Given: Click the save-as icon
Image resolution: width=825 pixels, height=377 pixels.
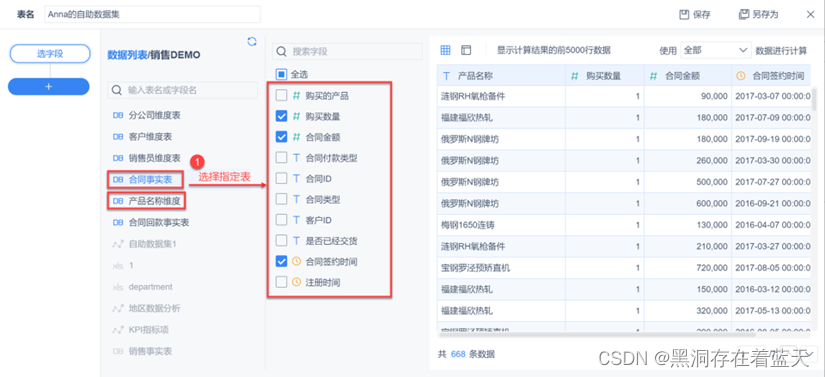Looking at the screenshot, I should tap(743, 14).
